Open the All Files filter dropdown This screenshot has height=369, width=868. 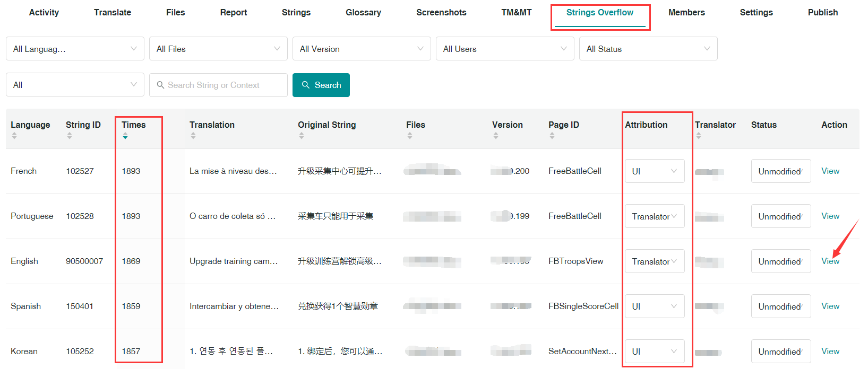(218, 49)
